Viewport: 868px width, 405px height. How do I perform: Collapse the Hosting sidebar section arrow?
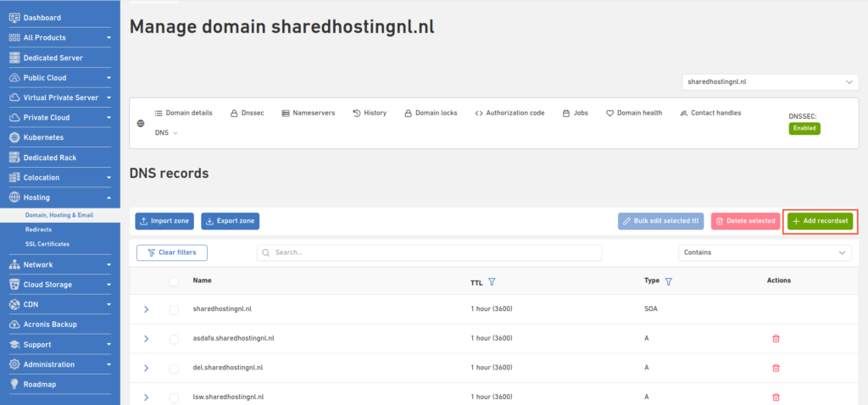pyautogui.click(x=109, y=197)
